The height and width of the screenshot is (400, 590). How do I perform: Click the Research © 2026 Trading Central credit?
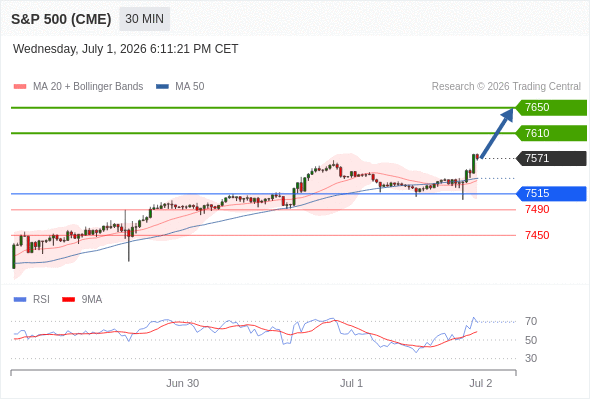(x=506, y=87)
